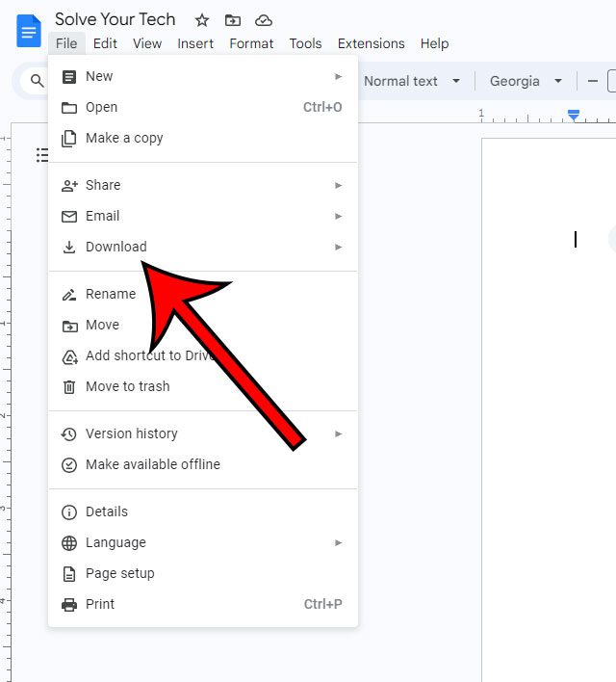Open the Georgia font dropdown

(526, 82)
